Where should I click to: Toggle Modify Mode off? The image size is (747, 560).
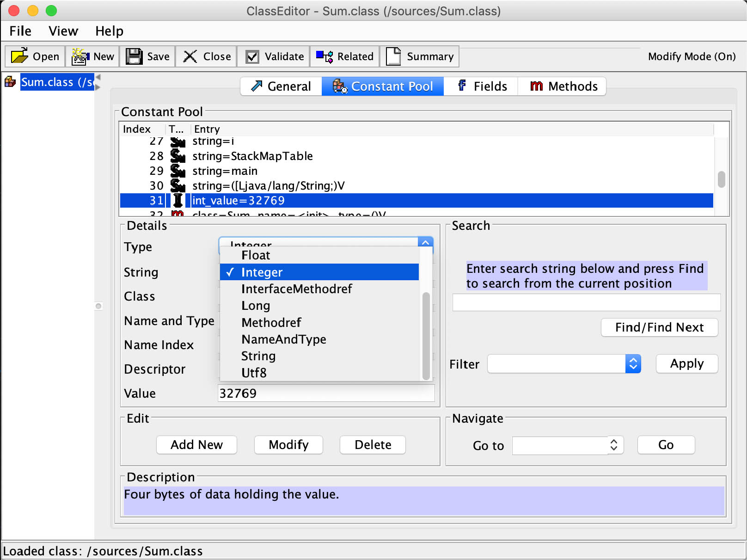692,56
